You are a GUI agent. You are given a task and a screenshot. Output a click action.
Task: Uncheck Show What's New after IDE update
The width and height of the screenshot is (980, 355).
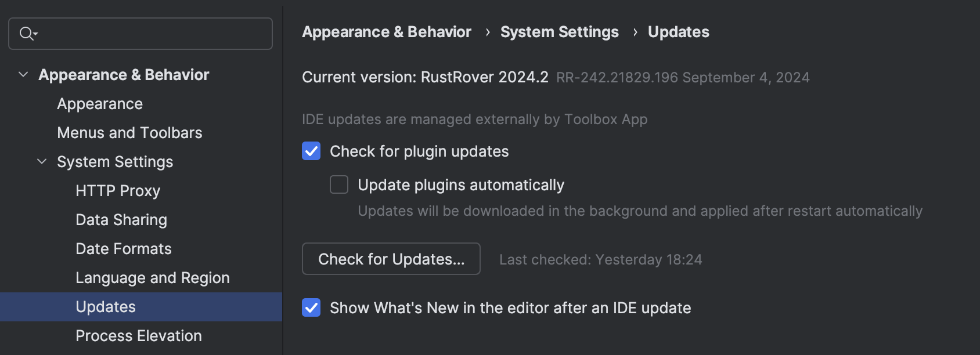(311, 307)
